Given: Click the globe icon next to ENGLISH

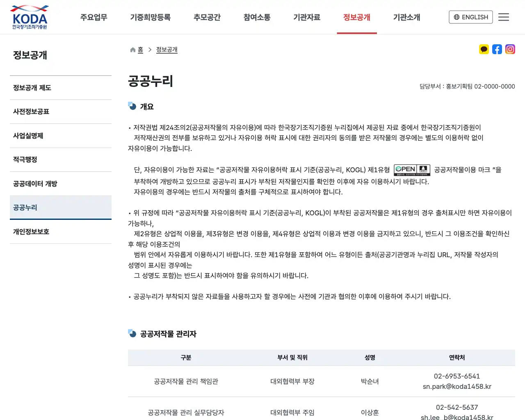Looking at the screenshot, I should point(456,17).
